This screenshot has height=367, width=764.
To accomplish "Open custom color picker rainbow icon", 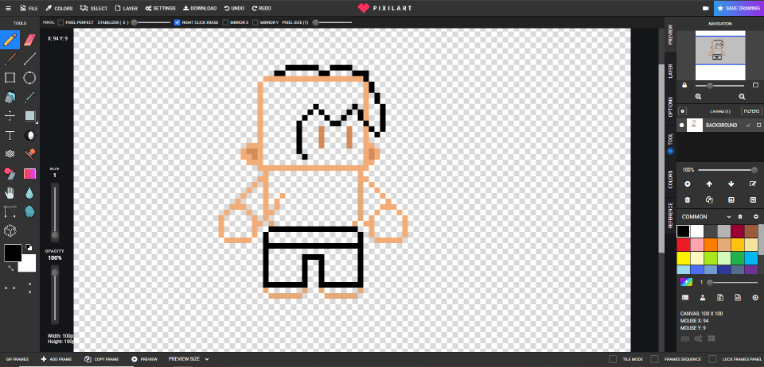I will click(686, 282).
